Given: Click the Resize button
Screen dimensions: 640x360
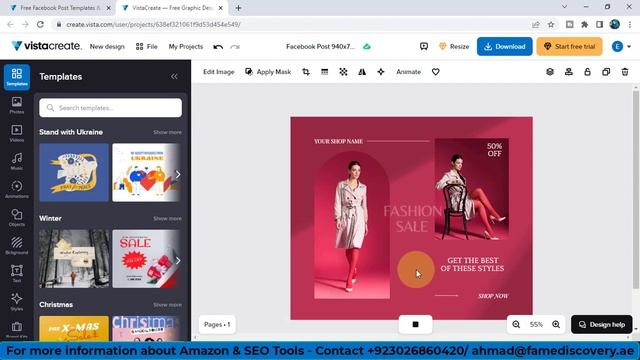Looking at the screenshot, I should point(454,47).
